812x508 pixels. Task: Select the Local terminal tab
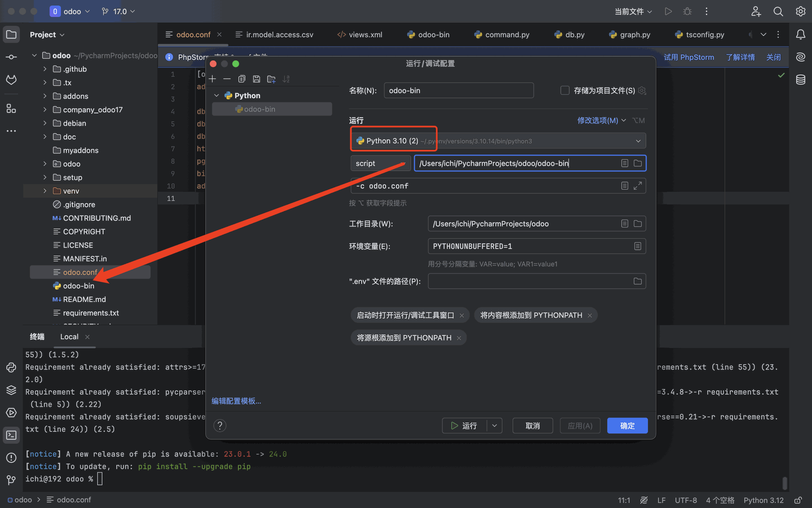point(69,337)
